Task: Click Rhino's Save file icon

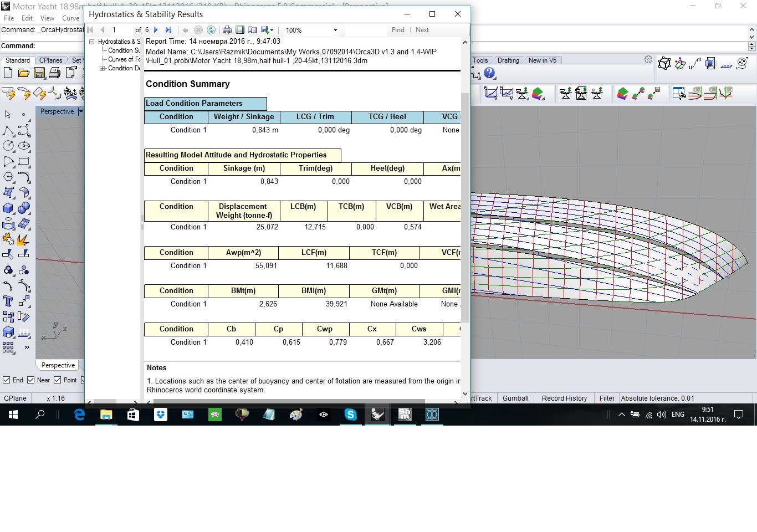Action: tap(39, 73)
